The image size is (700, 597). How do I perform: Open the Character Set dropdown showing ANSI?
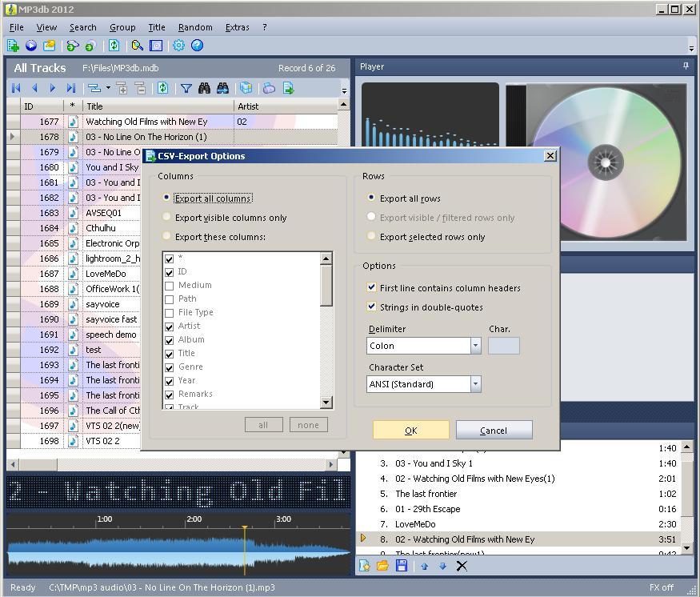click(x=475, y=384)
